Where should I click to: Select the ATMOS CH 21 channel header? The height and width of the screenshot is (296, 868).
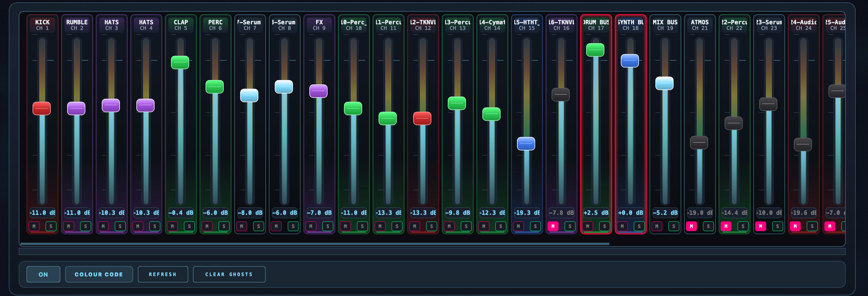pos(700,25)
